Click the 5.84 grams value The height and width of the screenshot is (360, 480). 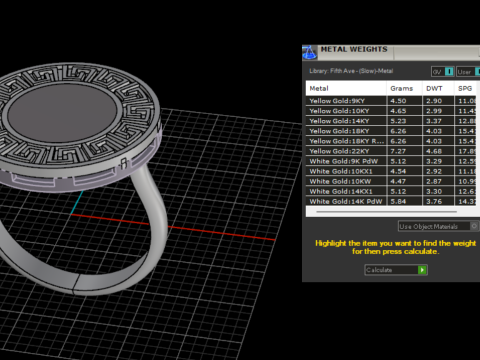(398, 201)
